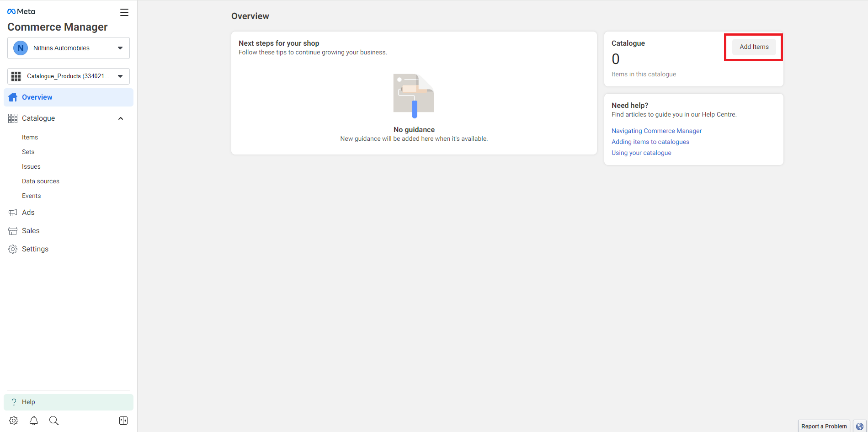Click the Settings gear icon beside Settings
Viewport: 868px width, 432px height.
click(x=13, y=249)
